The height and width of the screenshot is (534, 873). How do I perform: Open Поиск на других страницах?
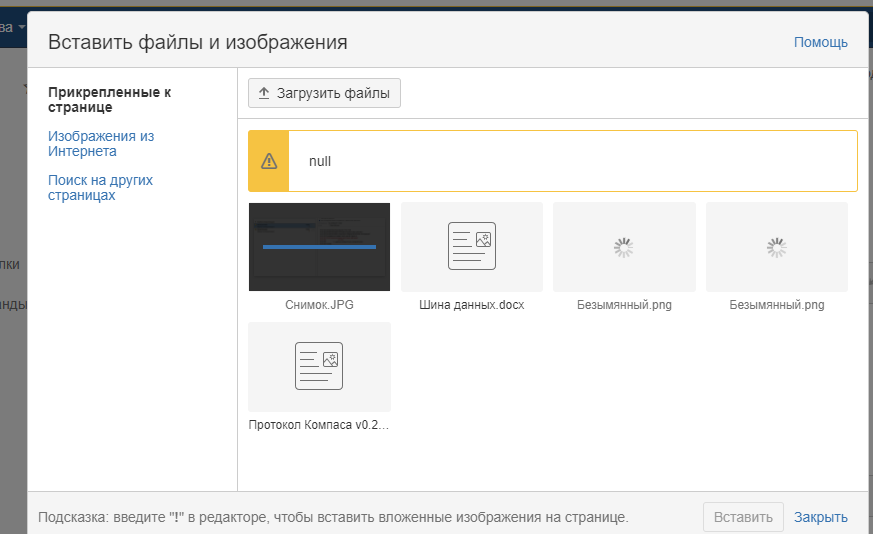tap(100, 188)
